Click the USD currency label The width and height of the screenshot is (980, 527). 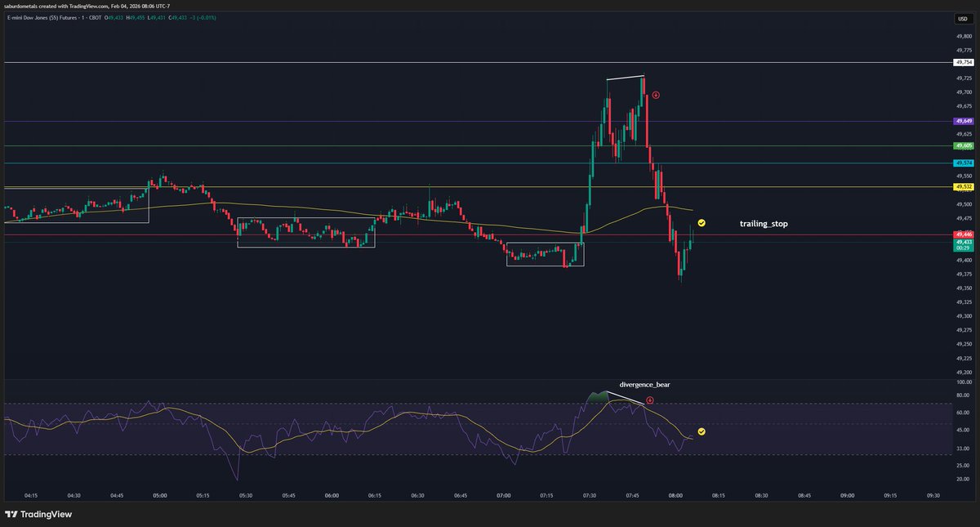pos(963,18)
